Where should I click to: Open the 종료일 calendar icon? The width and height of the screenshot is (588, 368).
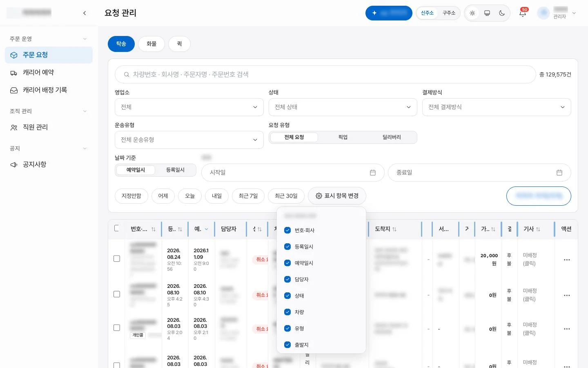point(559,173)
